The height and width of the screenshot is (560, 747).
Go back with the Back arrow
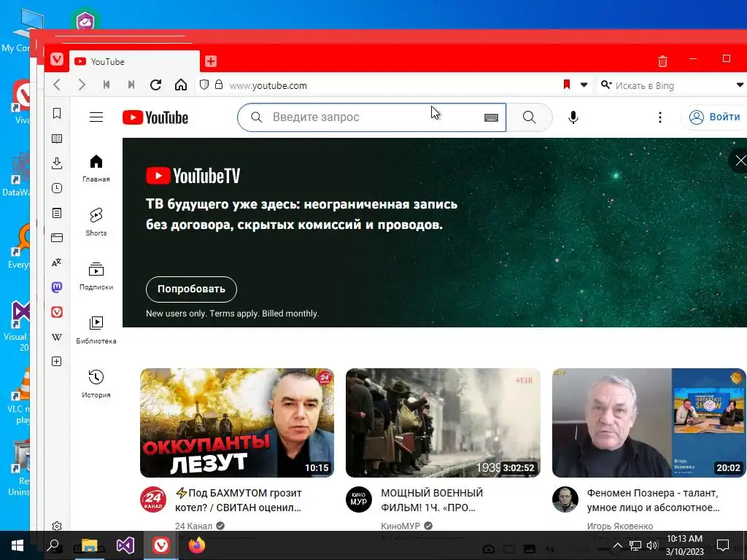coord(57,85)
